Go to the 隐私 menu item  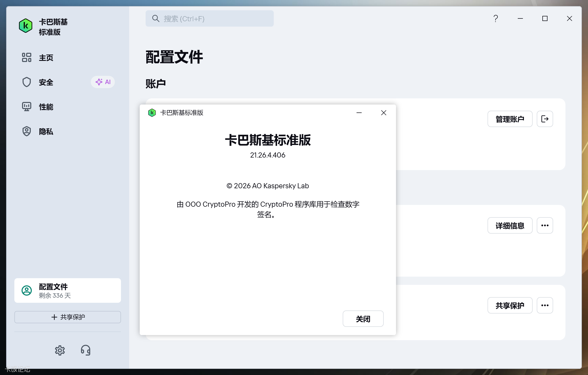pyautogui.click(x=68, y=131)
